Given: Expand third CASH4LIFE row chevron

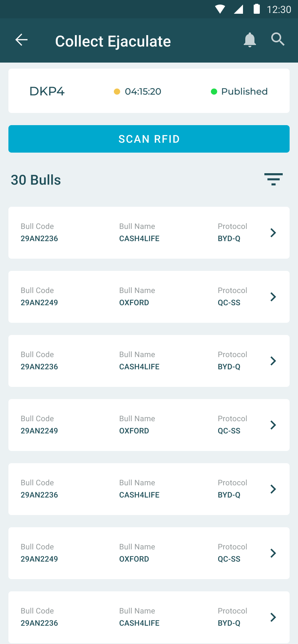Looking at the screenshot, I should pyautogui.click(x=273, y=489).
